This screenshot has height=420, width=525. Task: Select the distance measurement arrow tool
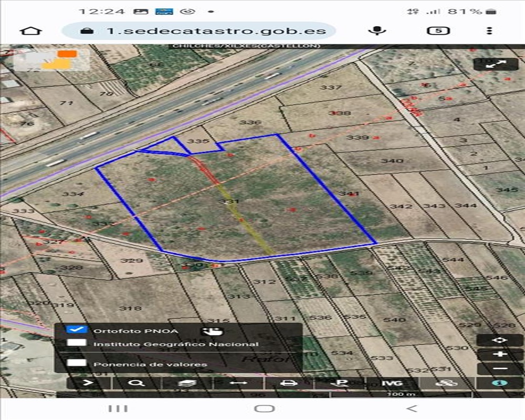coord(238,383)
